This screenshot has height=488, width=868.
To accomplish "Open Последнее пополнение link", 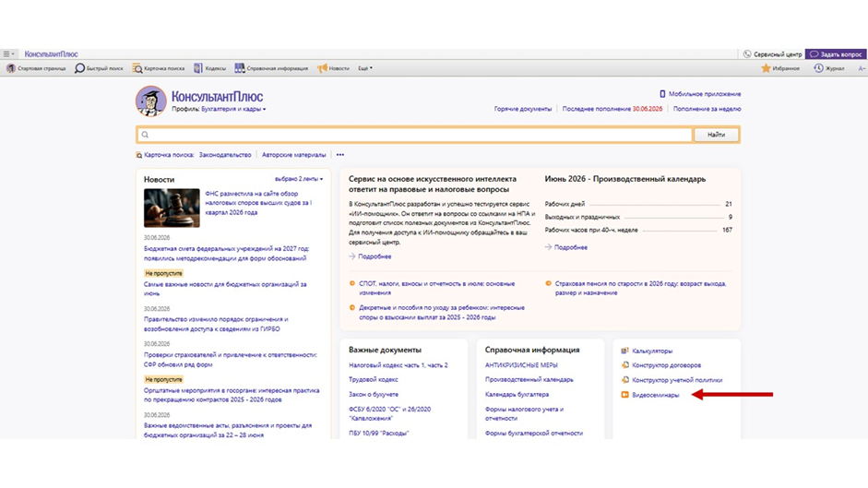I will [612, 109].
